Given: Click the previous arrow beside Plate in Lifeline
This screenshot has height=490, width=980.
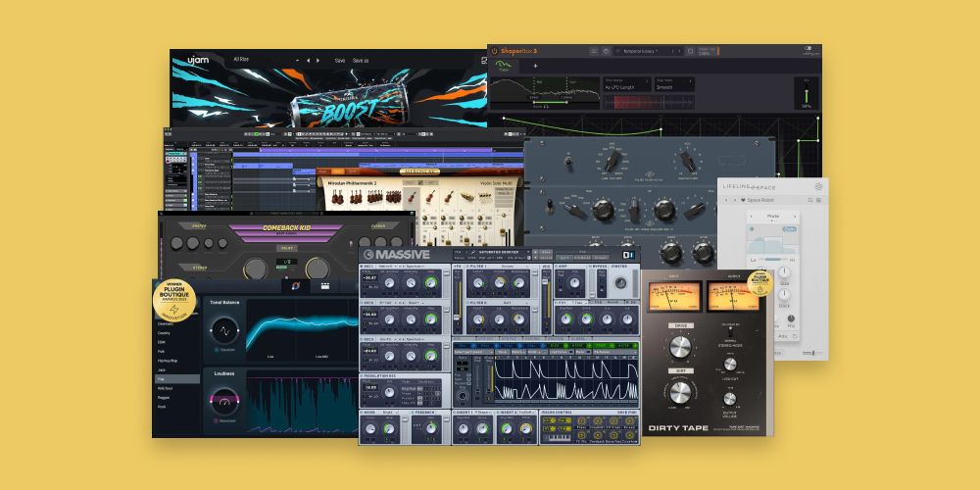Looking at the screenshot, I should (x=752, y=217).
